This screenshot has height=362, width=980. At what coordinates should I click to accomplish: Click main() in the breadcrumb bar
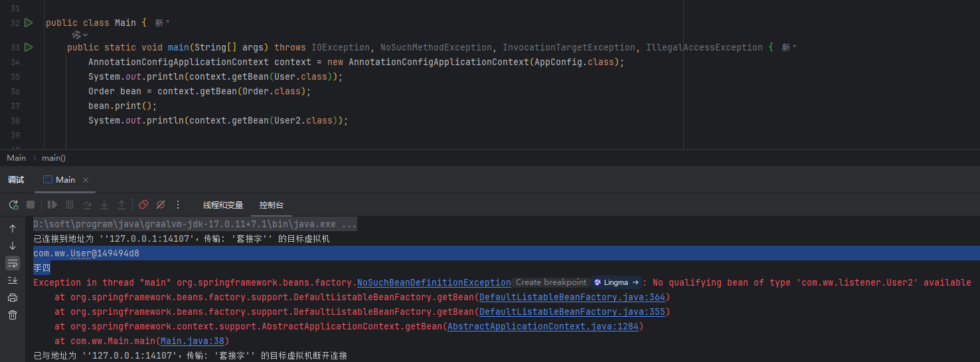(x=54, y=158)
